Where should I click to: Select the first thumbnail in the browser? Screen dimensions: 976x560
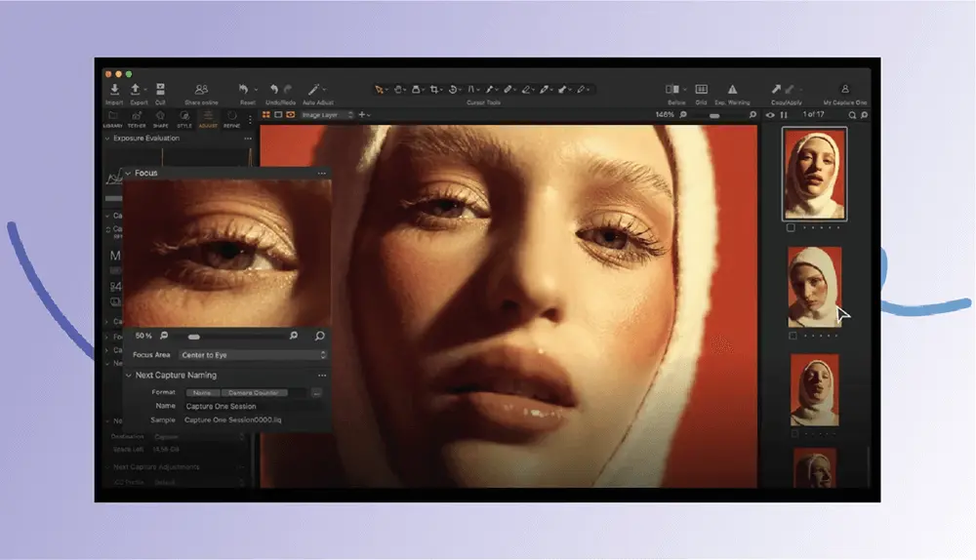pos(814,174)
